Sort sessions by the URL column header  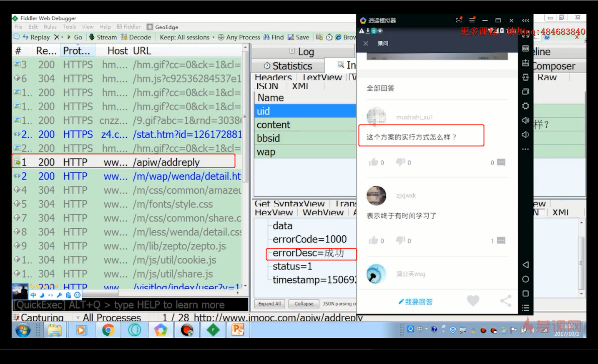tap(142, 51)
